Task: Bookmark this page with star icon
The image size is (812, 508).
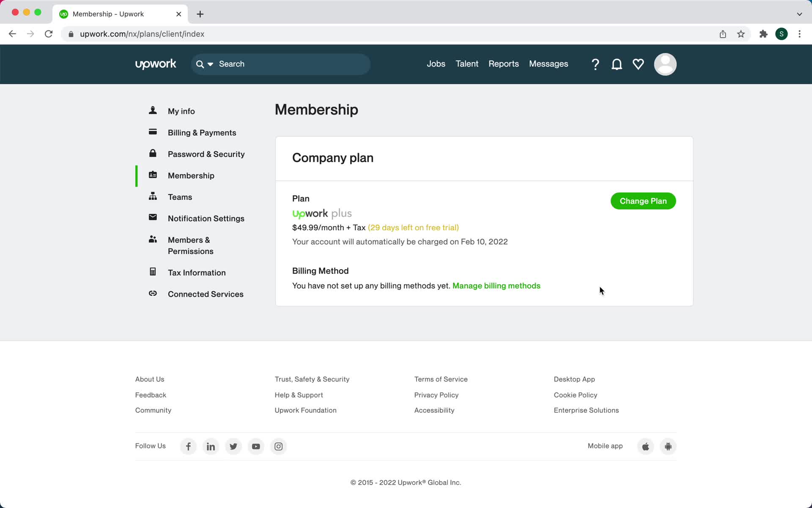Action: (741, 34)
